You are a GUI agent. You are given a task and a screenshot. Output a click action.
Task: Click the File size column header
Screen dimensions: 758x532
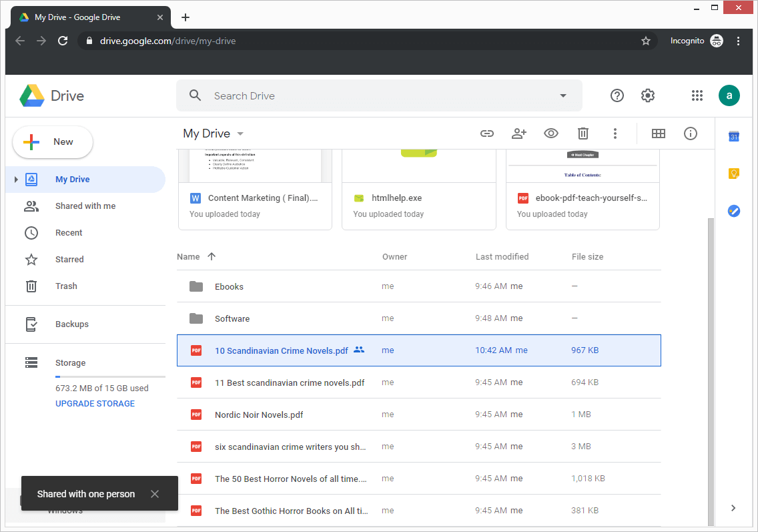(587, 257)
